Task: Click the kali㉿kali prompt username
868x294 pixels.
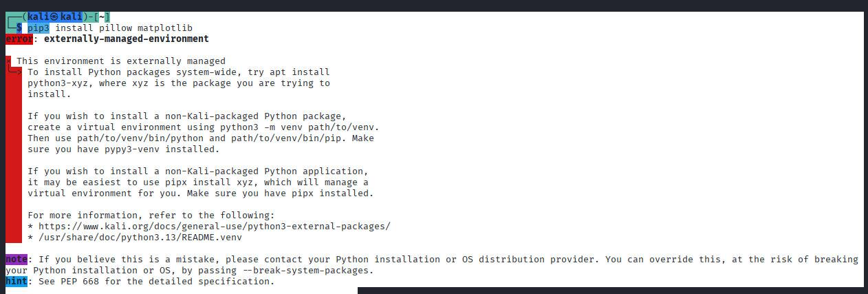Action: 55,17
